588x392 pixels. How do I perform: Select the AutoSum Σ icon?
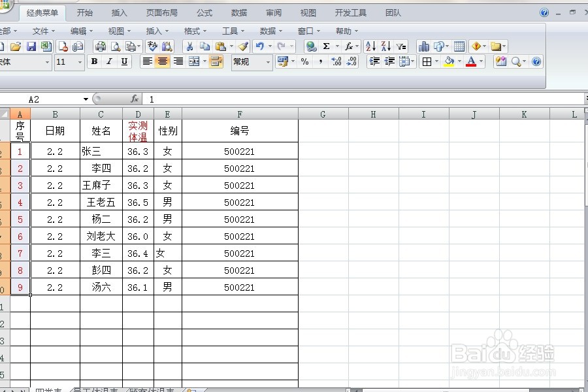(326, 46)
